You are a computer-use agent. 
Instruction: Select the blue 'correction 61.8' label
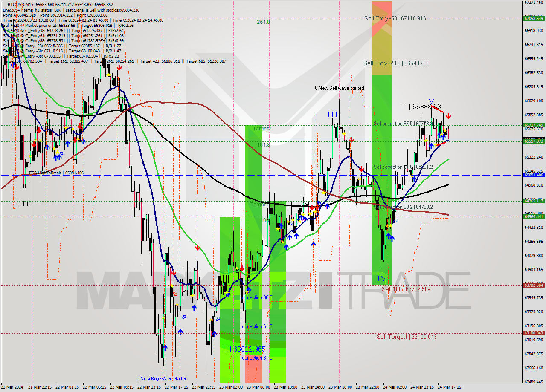257,326
